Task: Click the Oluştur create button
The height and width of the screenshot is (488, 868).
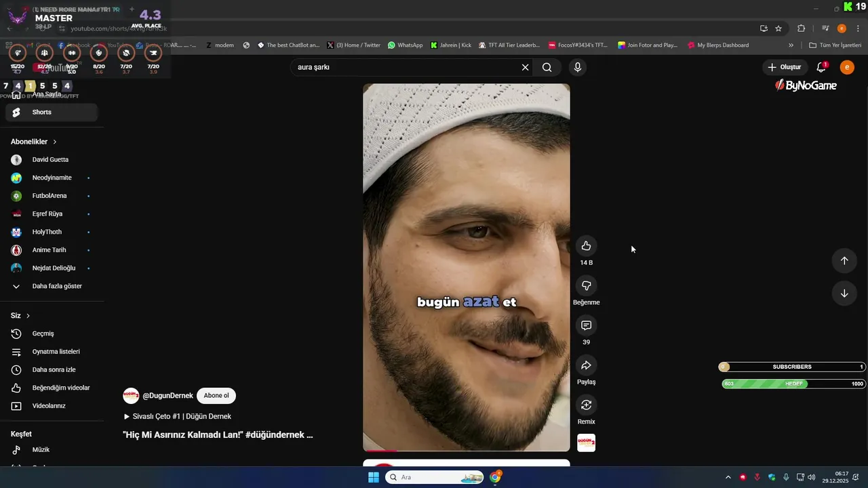Action: pos(785,67)
